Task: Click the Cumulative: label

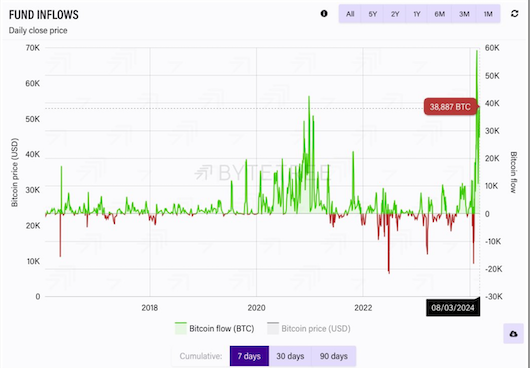Action: pos(201,356)
